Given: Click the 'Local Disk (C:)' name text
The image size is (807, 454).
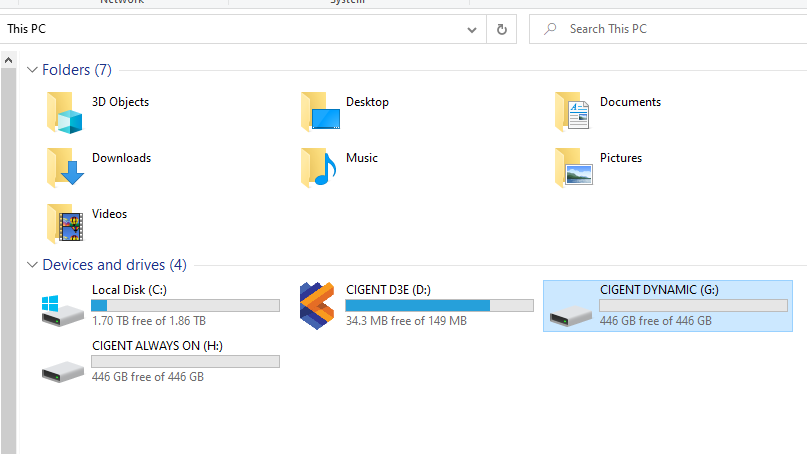Looking at the screenshot, I should 129,290.
